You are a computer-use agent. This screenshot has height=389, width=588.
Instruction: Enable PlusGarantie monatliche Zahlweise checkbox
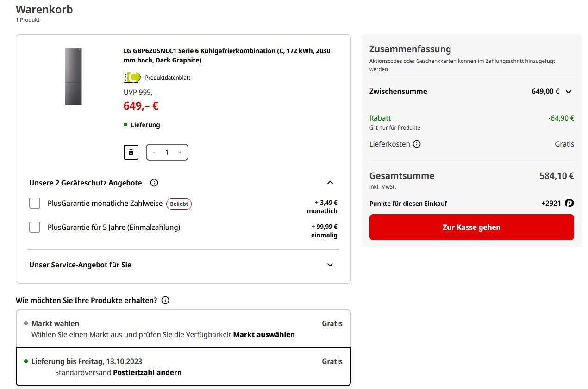point(35,203)
